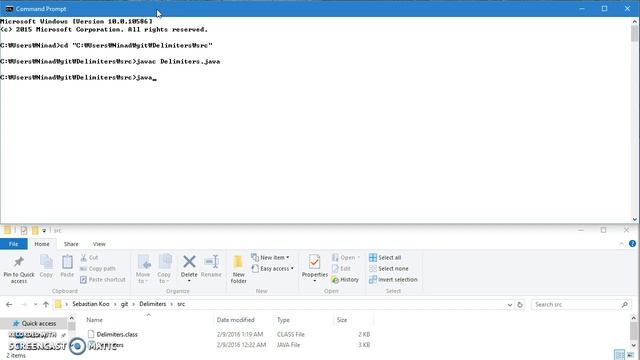This screenshot has width=640, height=360.
Task: Click the javac Delimiters.java line
Action: [110, 62]
